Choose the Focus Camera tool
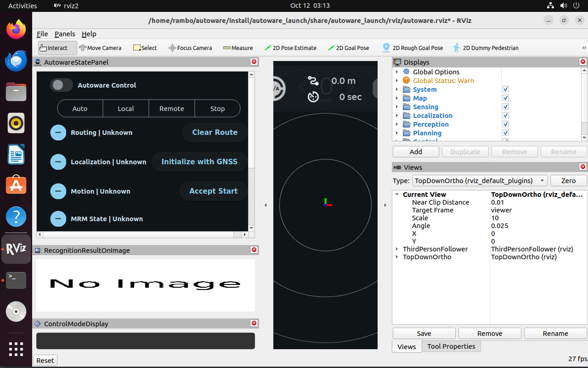 tap(190, 48)
